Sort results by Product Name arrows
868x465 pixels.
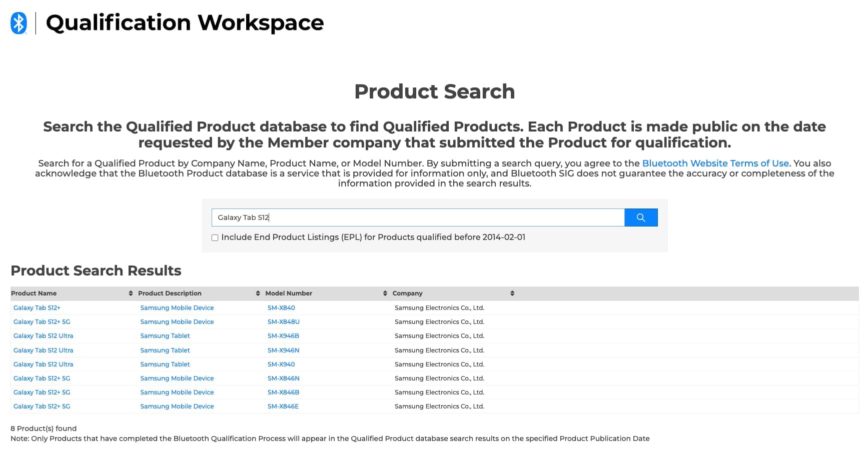pyautogui.click(x=131, y=293)
